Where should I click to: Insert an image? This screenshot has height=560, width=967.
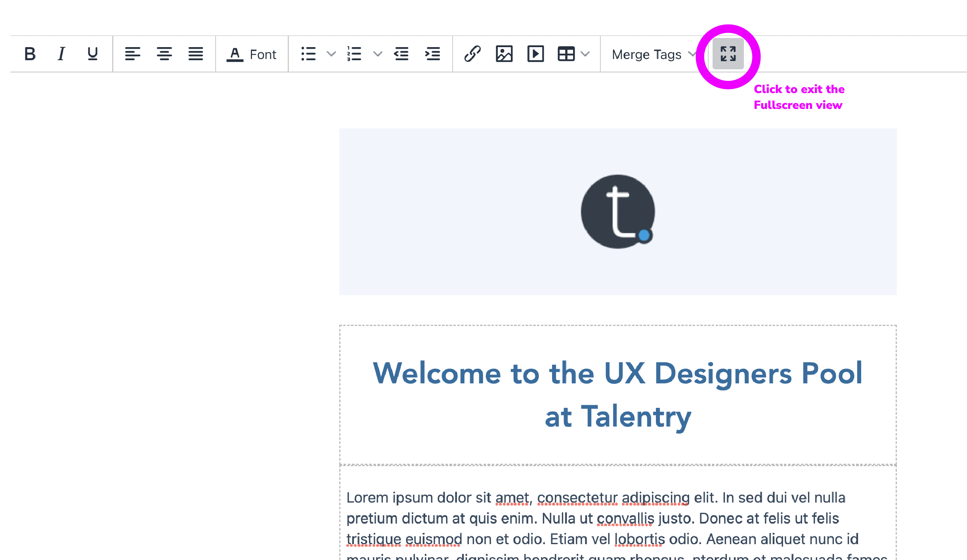(x=504, y=54)
